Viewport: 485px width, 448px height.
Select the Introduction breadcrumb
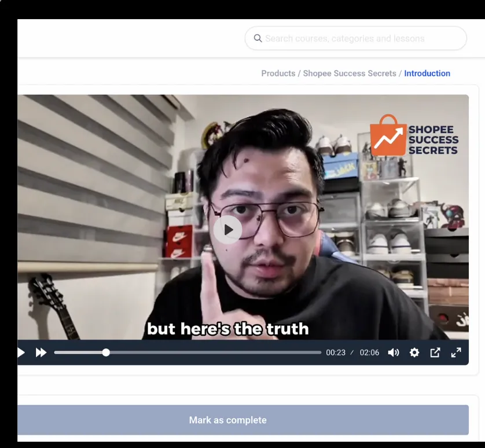tap(427, 74)
